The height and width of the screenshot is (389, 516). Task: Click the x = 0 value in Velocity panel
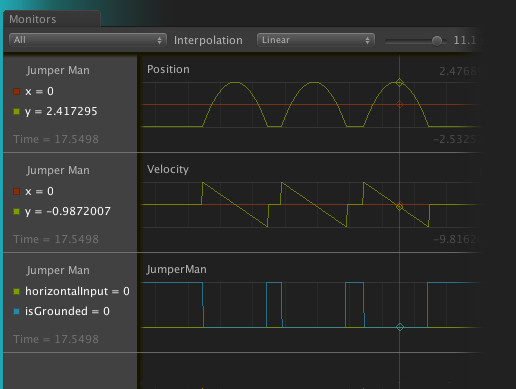click(39, 191)
